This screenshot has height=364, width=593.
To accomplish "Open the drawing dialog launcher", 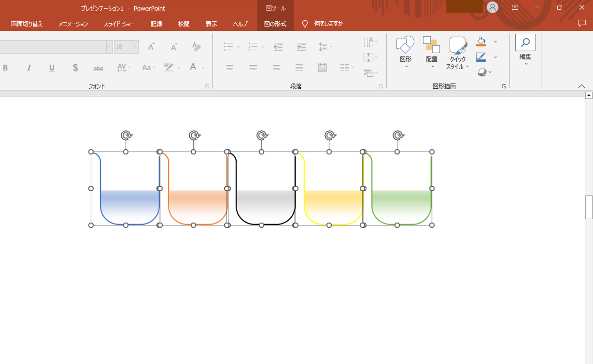I will 504,86.
